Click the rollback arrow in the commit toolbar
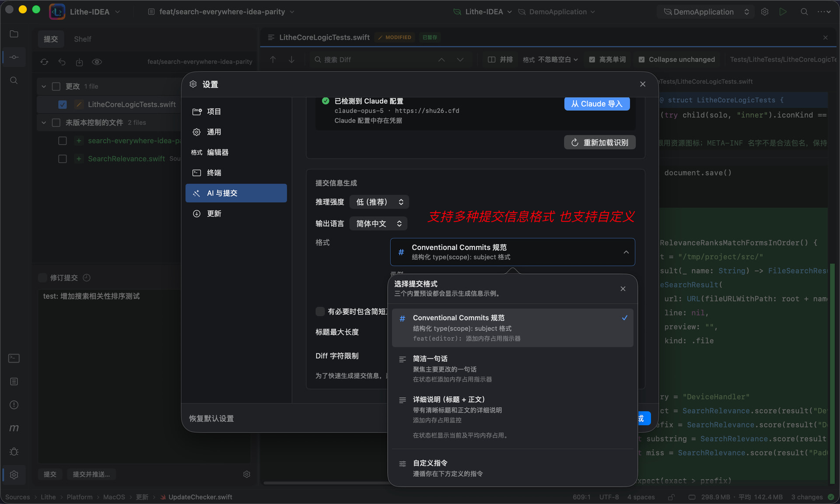This screenshot has height=504, width=840. click(x=62, y=62)
